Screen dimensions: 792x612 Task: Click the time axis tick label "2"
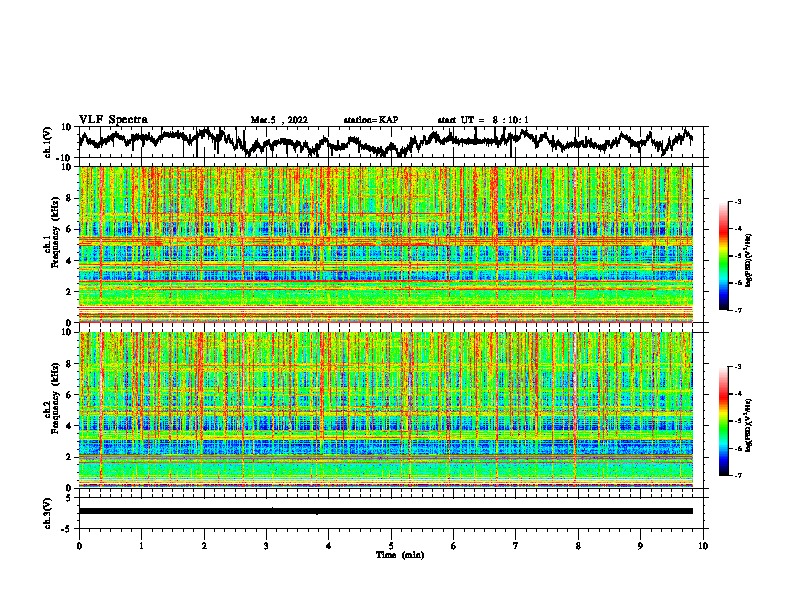click(x=204, y=546)
